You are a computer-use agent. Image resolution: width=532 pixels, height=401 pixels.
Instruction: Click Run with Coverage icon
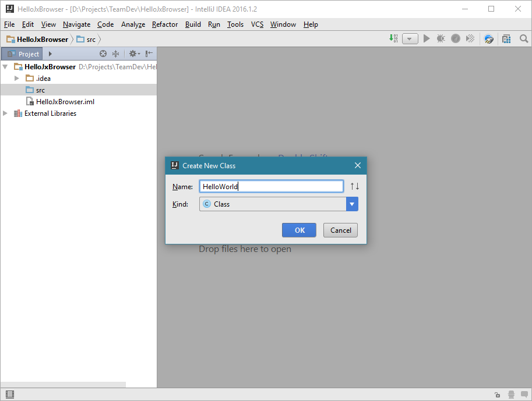point(470,38)
